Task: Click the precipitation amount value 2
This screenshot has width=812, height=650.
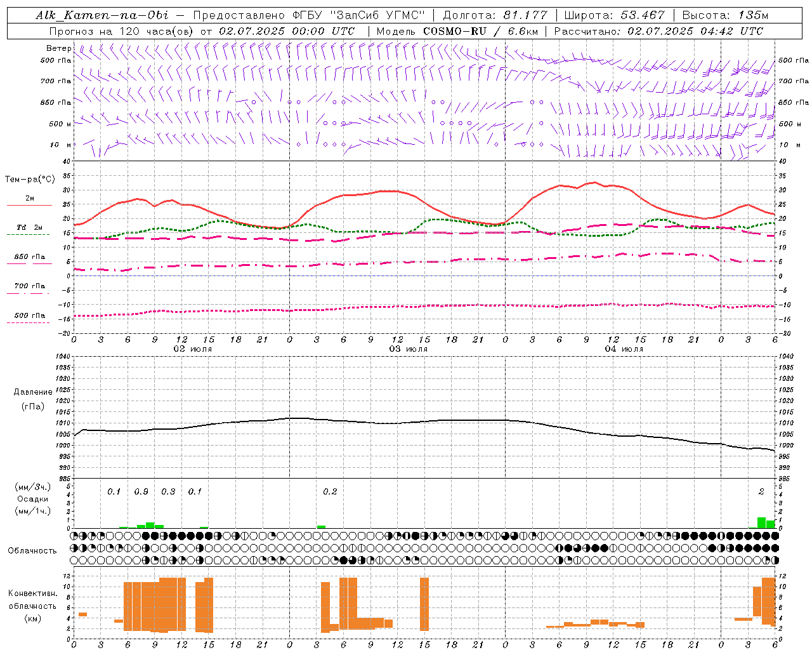Action: (761, 492)
